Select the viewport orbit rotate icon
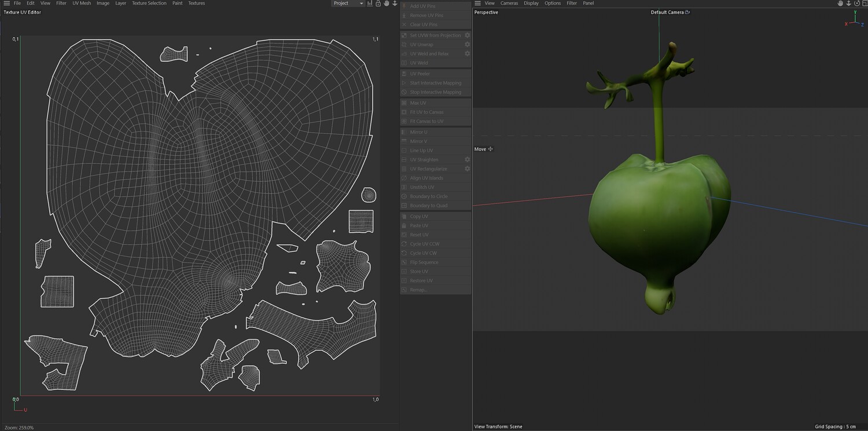This screenshot has width=868, height=431. coord(856,3)
